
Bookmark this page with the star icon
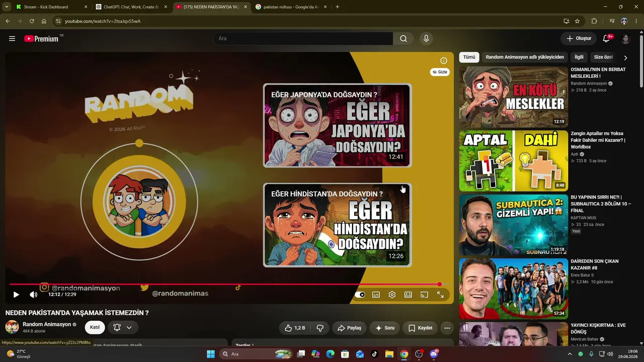[x=577, y=21]
